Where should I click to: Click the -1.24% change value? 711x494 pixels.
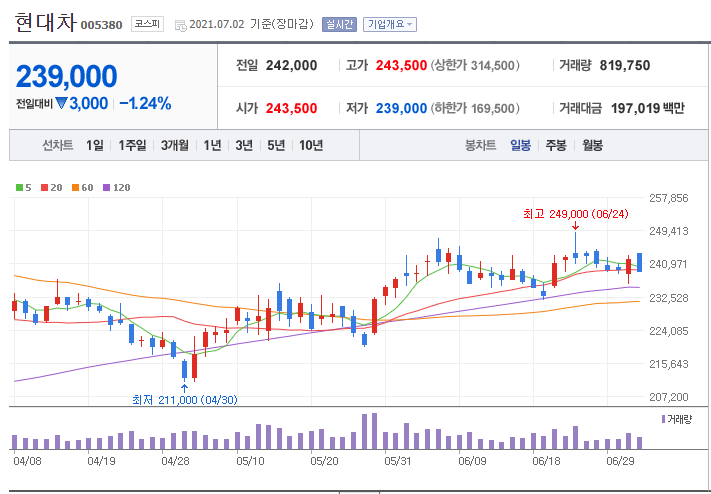point(145,104)
